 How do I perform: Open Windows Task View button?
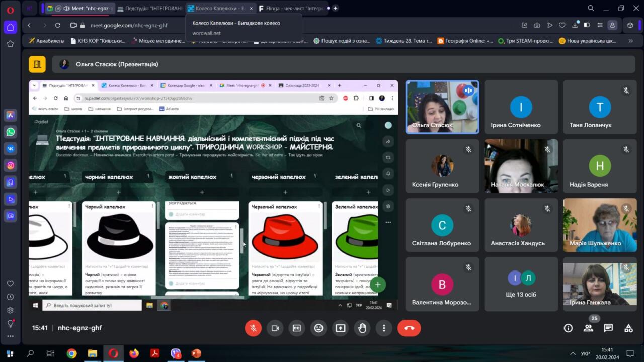50,353
